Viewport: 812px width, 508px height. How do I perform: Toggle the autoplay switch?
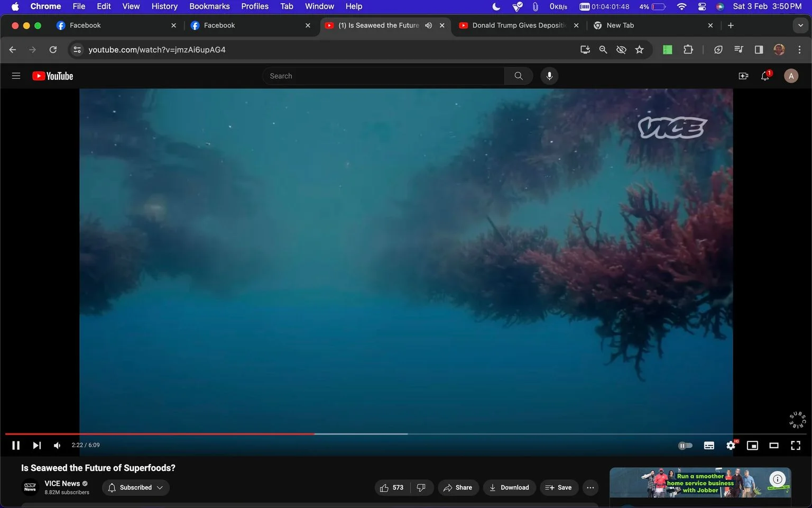[685, 446]
